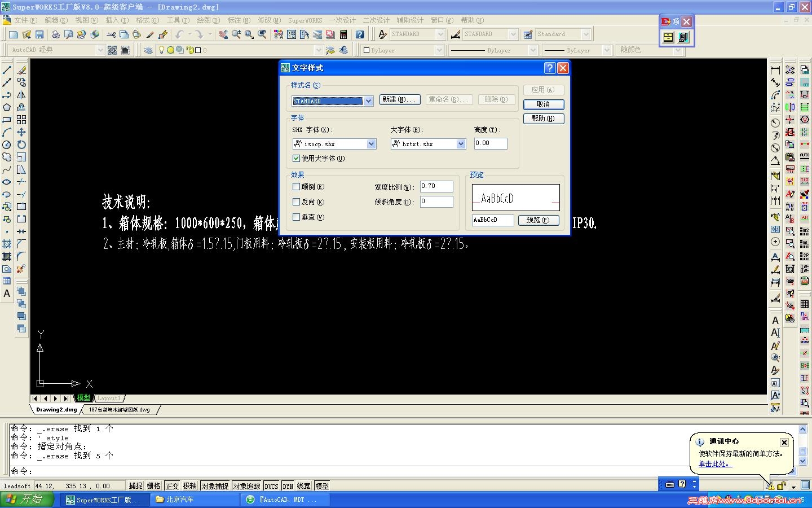Viewport: 812px width, 508px height.
Task: Click the 宽度比例 width factor field
Action: [436, 186]
